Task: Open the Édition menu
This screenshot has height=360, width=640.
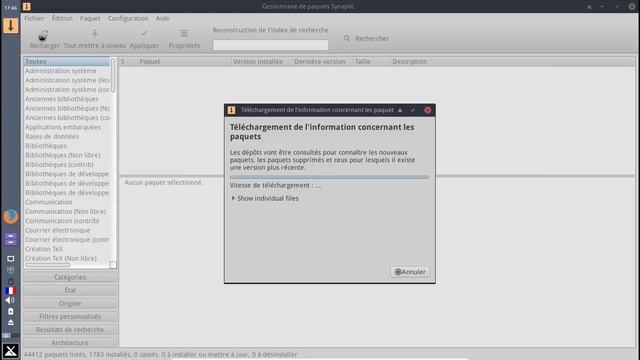Action: pos(62,18)
